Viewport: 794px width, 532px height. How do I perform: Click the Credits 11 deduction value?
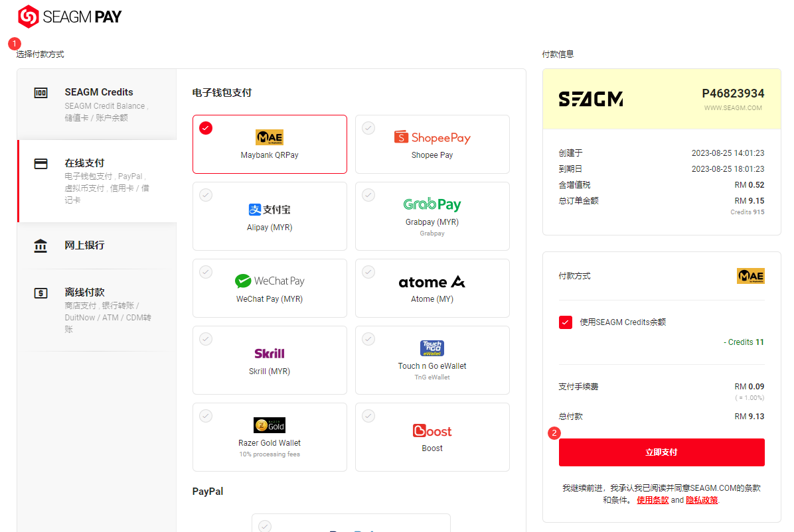744,342
